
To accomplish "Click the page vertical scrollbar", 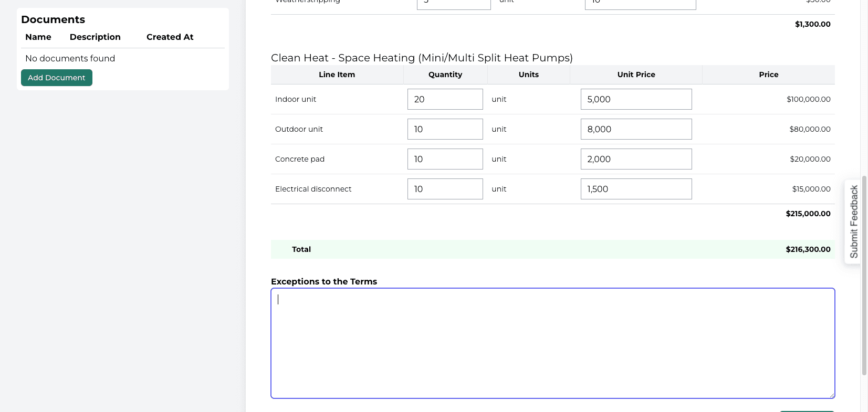I will click(864, 276).
